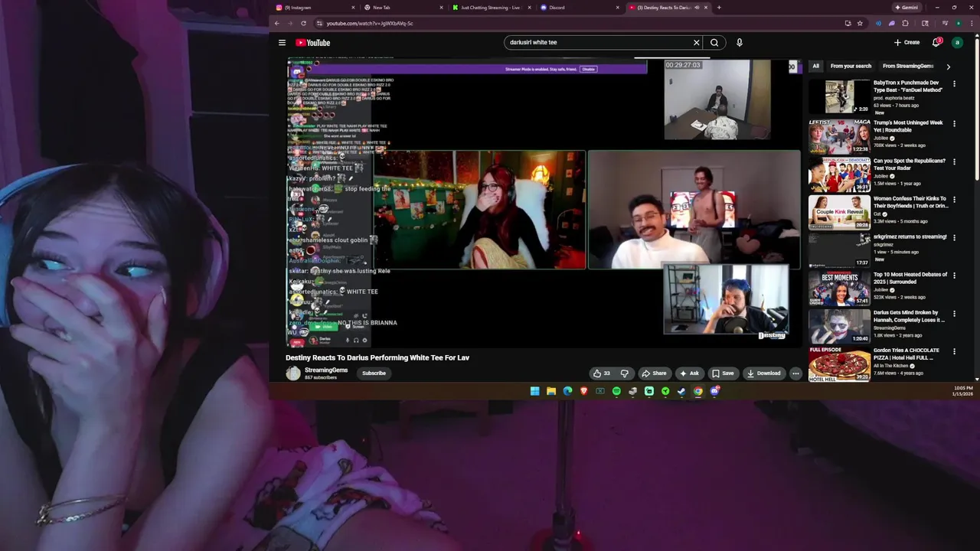This screenshot has width=980, height=551.
Task: Open Spotify from the taskbar
Action: tap(616, 391)
